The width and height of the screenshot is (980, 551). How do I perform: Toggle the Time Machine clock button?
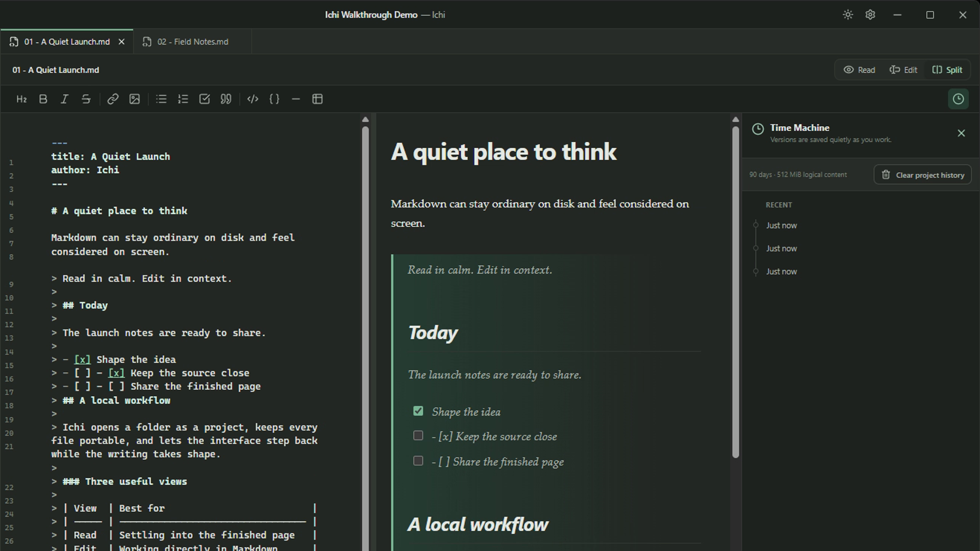click(x=958, y=99)
